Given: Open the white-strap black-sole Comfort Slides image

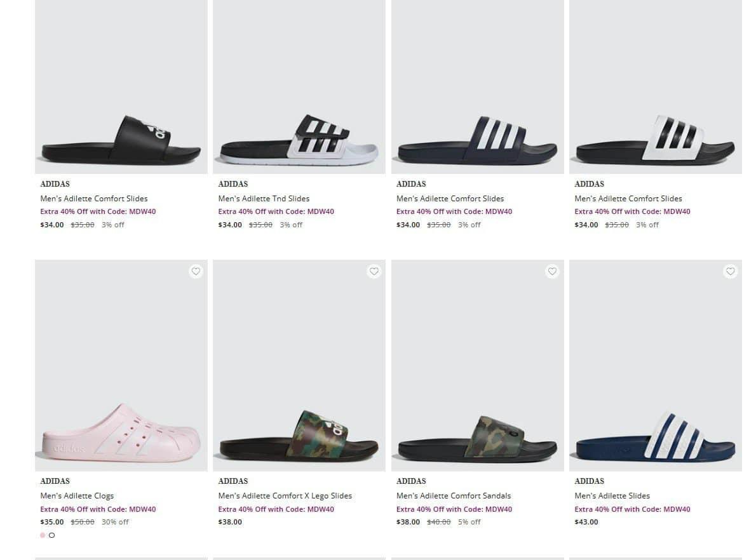Looking at the screenshot, I should [x=656, y=86].
